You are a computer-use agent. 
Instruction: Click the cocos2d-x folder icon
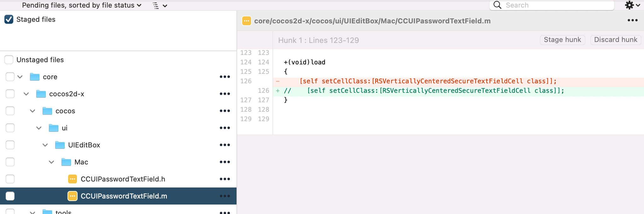coord(41,94)
